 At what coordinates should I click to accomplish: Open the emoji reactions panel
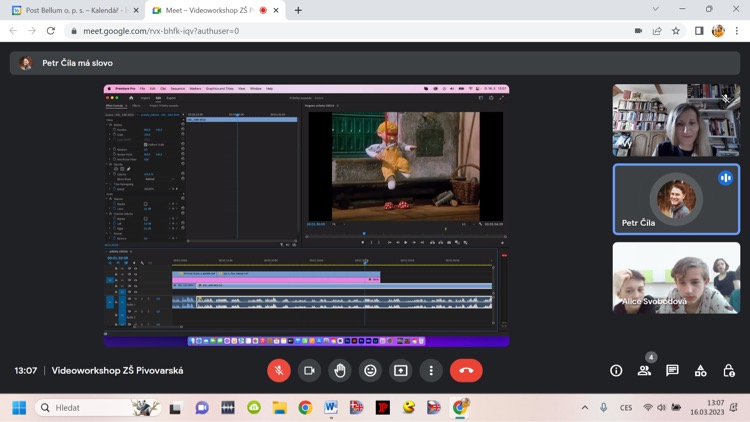[370, 370]
